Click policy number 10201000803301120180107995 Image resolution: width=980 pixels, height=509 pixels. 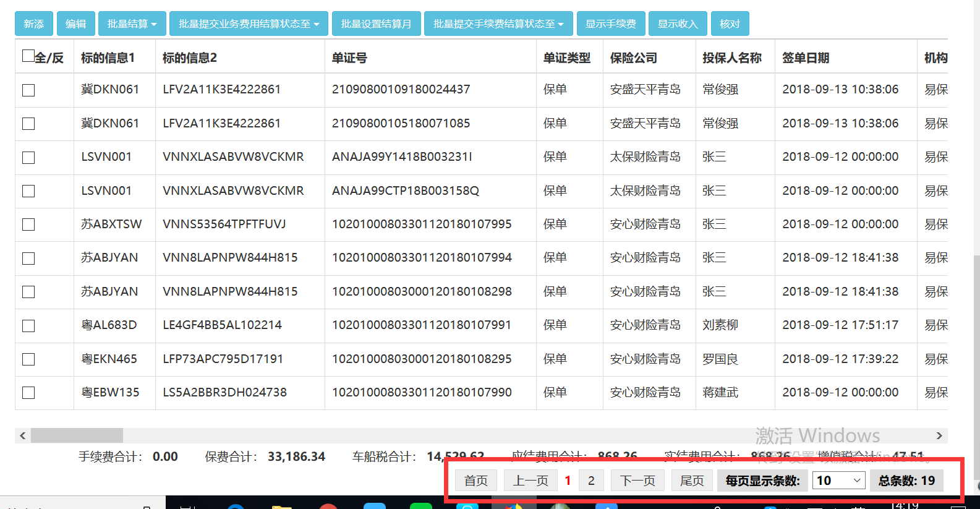point(422,224)
